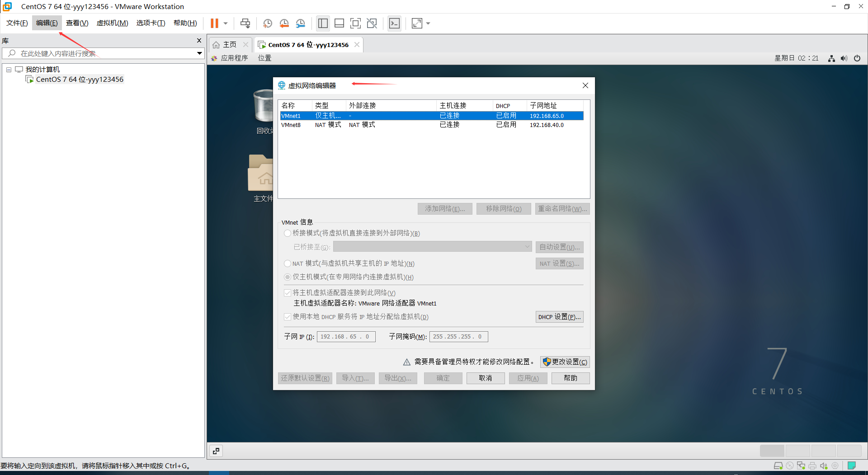Image resolution: width=868 pixels, height=475 pixels.
Task: Open the library search filter dropdown arrow
Action: (199, 53)
